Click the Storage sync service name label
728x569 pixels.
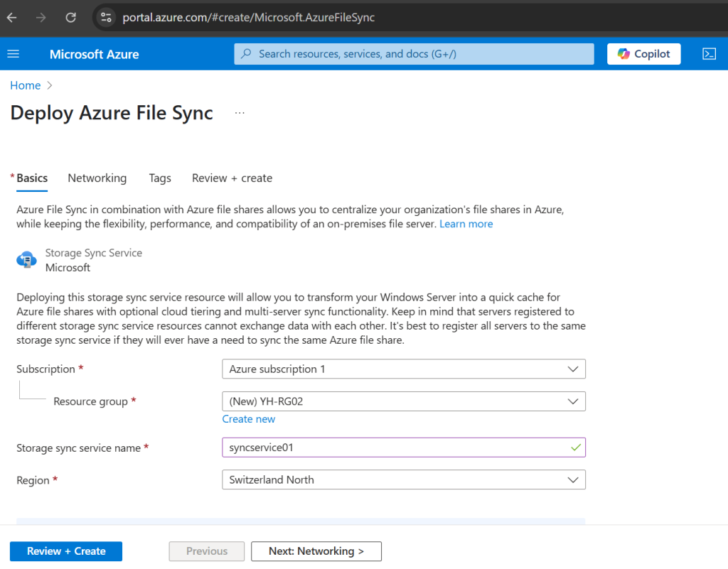(x=78, y=448)
